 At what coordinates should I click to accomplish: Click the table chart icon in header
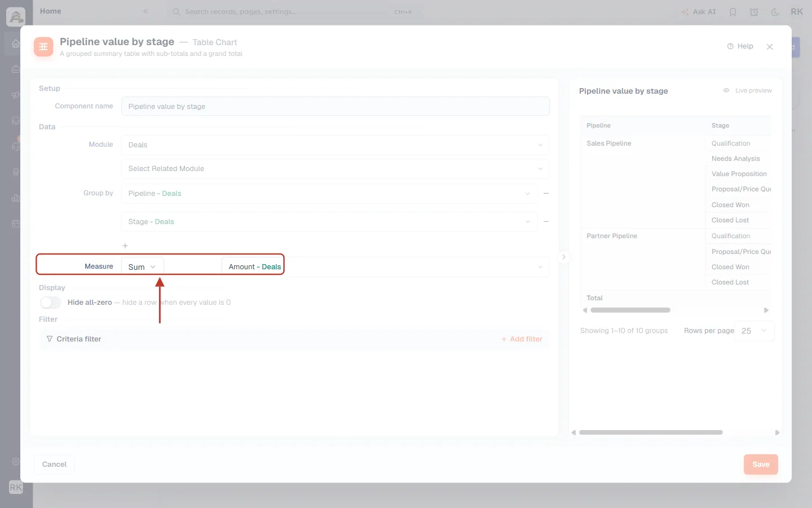tap(43, 47)
